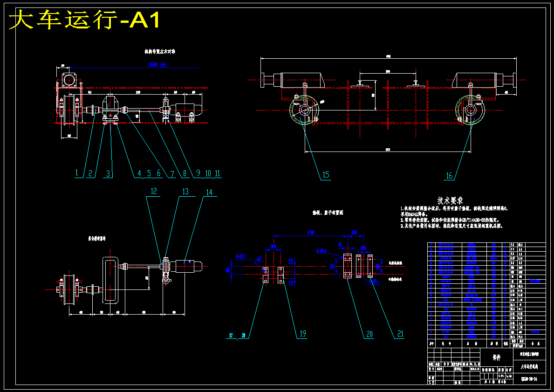This screenshot has width=554, height=392.
Task: Select part balloon number 2
Action: (x=90, y=173)
